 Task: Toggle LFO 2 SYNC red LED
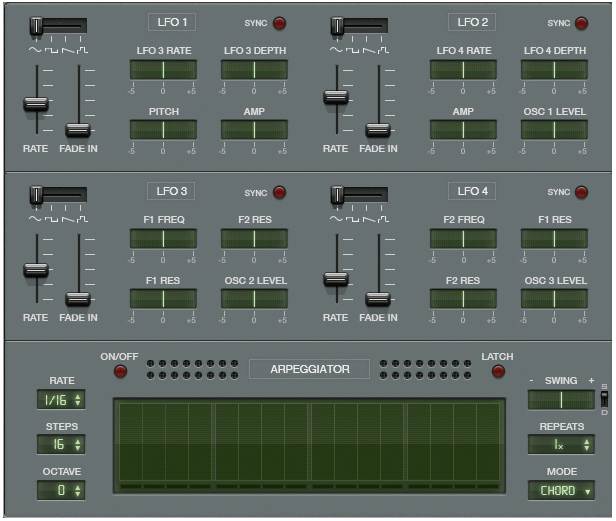coord(581,23)
